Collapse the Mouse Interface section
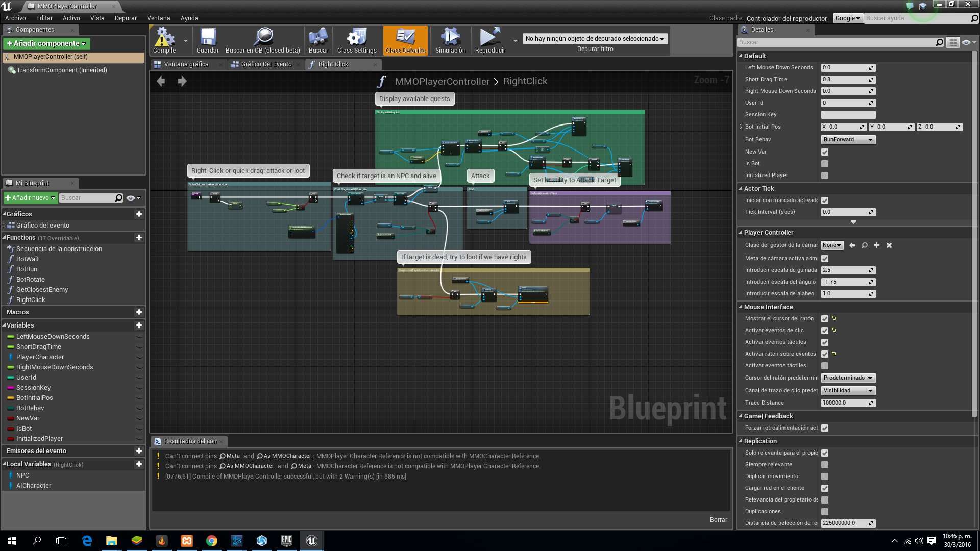980x551 pixels. click(x=741, y=307)
